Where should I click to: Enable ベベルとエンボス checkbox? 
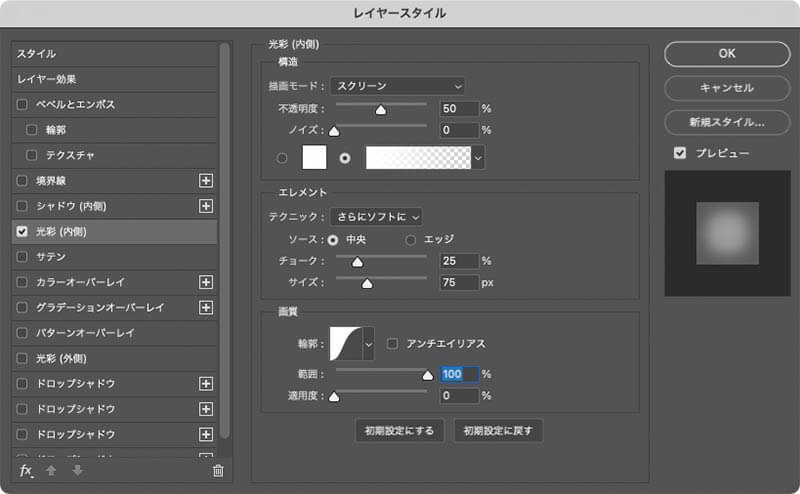tap(22, 105)
